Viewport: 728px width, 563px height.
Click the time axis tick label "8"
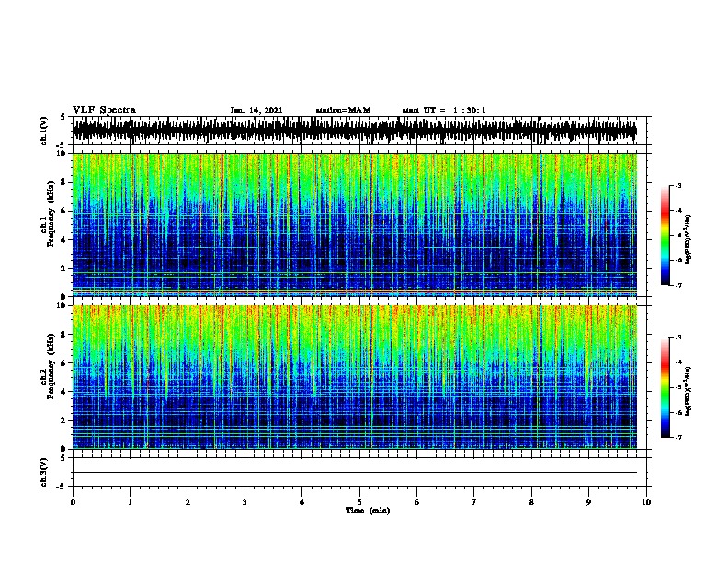tap(531, 502)
